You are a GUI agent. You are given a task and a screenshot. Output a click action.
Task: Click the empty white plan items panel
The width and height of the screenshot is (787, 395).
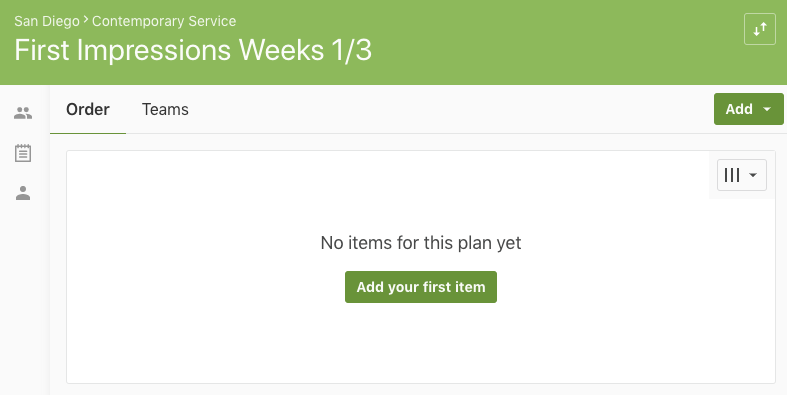coord(421,341)
